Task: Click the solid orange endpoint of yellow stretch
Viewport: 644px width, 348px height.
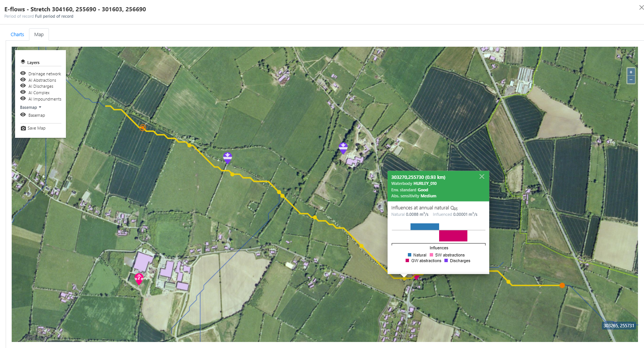Action: click(562, 285)
